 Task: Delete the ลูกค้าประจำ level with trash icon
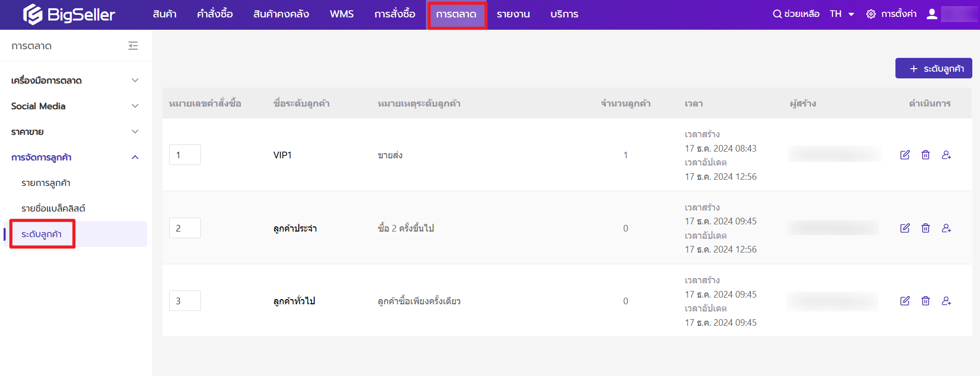(x=925, y=228)
